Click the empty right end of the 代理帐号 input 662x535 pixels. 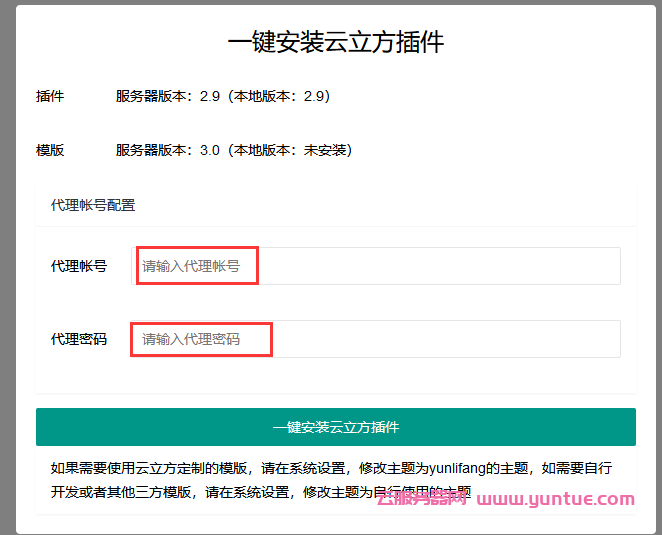pos(580,266)
